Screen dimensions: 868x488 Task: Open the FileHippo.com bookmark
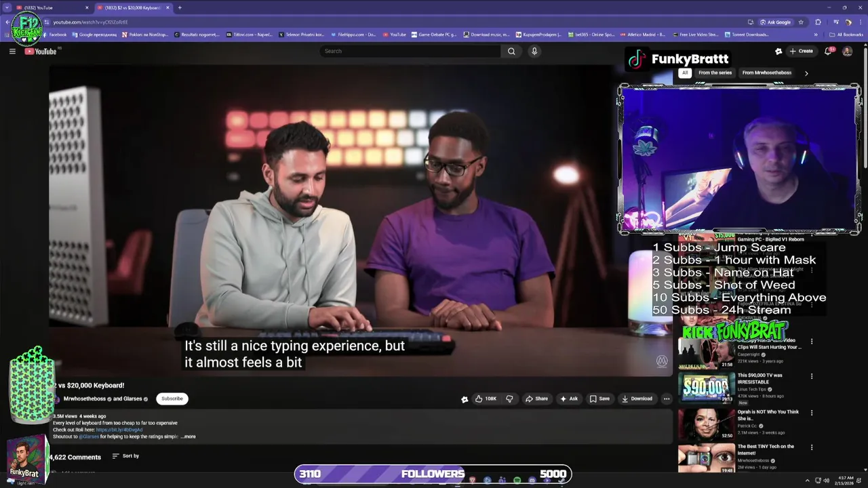click(353, 35)
